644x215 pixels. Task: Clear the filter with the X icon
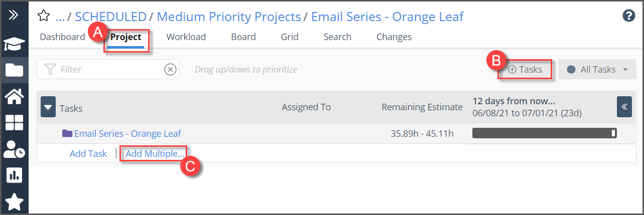(x=171, y=70)
